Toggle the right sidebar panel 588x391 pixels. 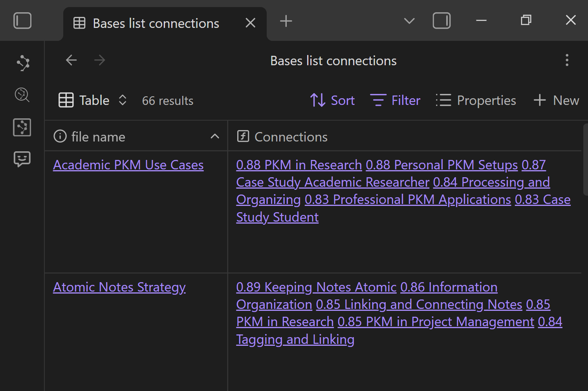coord(441,21)
